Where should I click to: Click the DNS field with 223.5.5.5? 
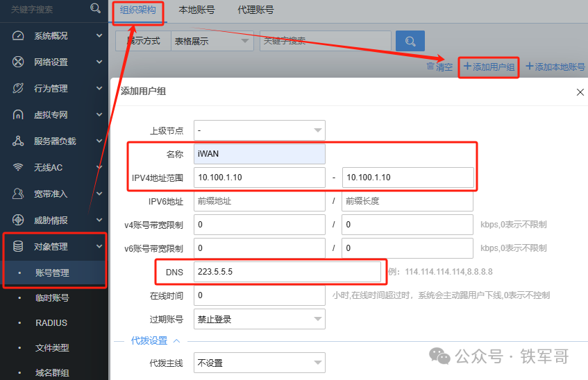click(x=287, y=272)
